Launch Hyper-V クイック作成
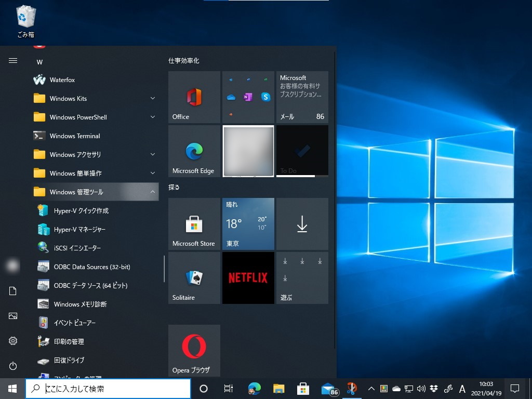The width and height of the screenshot is (532, 399). pyautogui.click(x=81, y=210)
